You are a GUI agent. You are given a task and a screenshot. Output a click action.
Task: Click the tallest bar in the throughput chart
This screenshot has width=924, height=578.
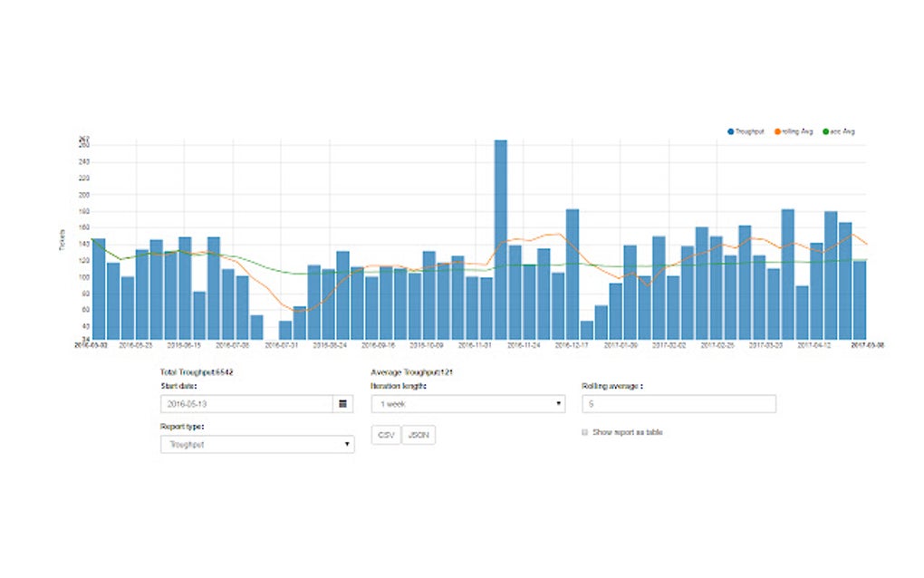(500, 240)
